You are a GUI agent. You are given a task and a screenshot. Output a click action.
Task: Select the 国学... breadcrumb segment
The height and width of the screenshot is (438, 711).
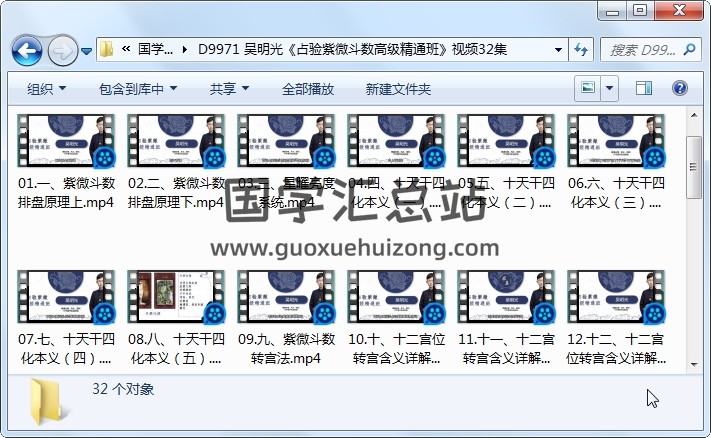(x=155, y=49)
